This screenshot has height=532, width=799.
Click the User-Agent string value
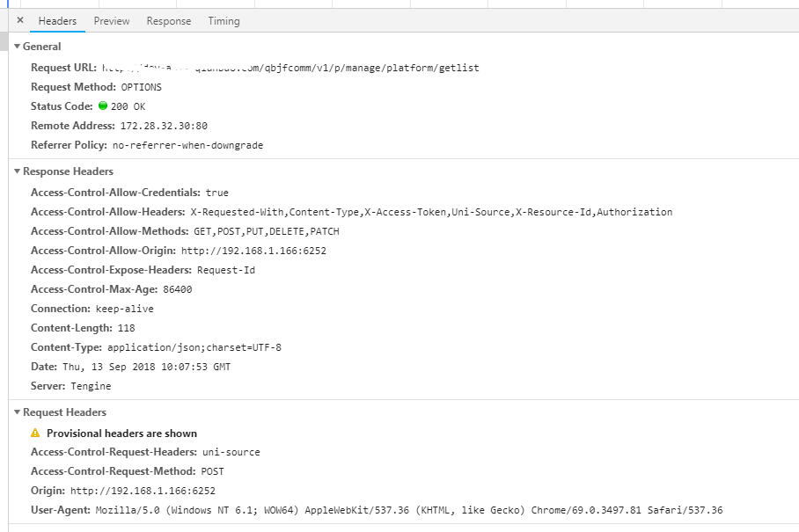pos(408,511)
